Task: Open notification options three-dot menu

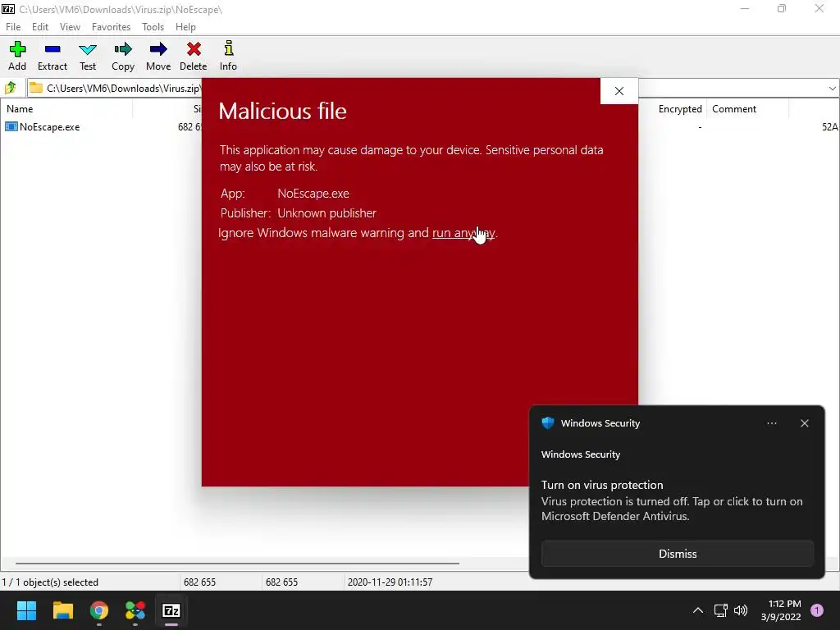Action: (x=771, y=423)
